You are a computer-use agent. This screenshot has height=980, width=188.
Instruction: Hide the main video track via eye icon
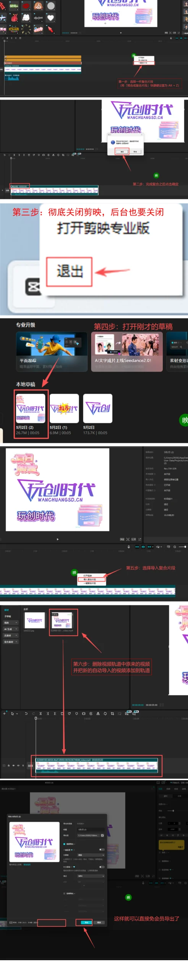pos(13,766)
